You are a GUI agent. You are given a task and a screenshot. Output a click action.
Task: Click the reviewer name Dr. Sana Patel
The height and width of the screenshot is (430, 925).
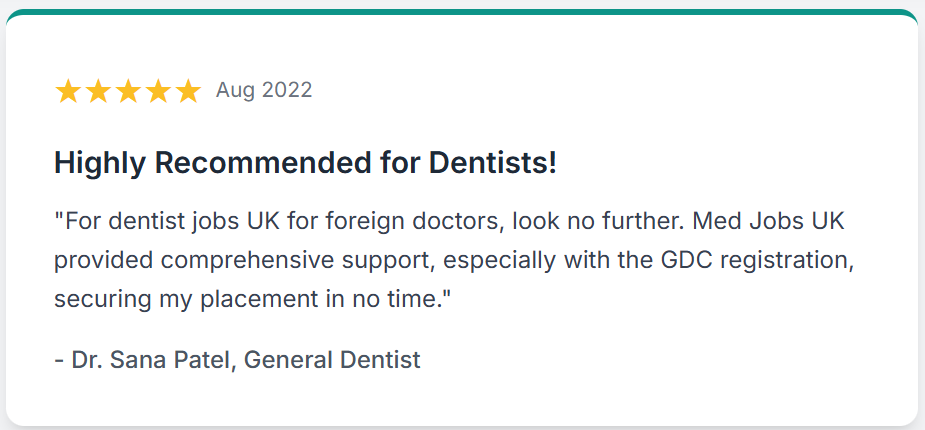(x=150, y=360)
